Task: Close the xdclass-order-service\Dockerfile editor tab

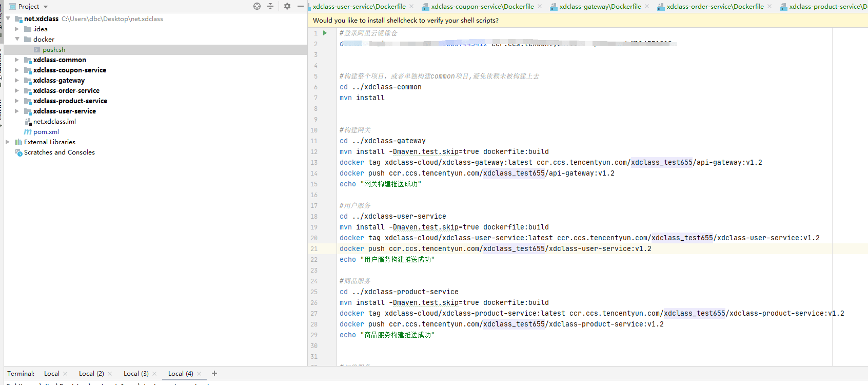Action: [770, 7]
